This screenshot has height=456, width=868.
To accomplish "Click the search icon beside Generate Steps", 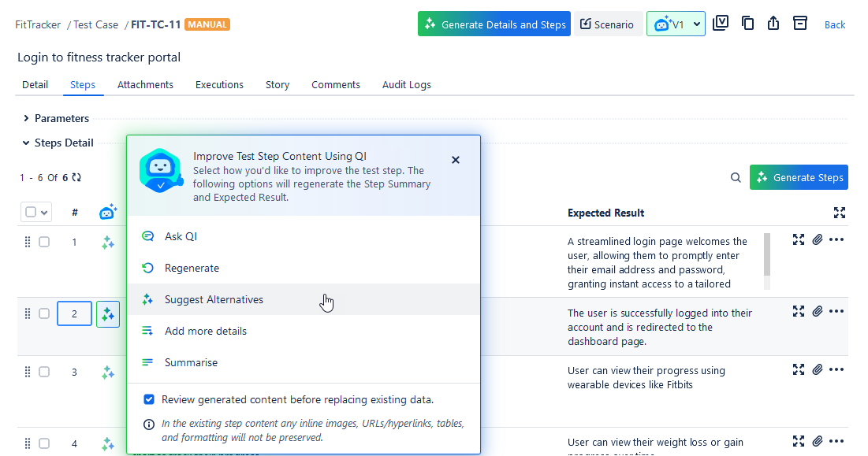I will coord(736,178).
